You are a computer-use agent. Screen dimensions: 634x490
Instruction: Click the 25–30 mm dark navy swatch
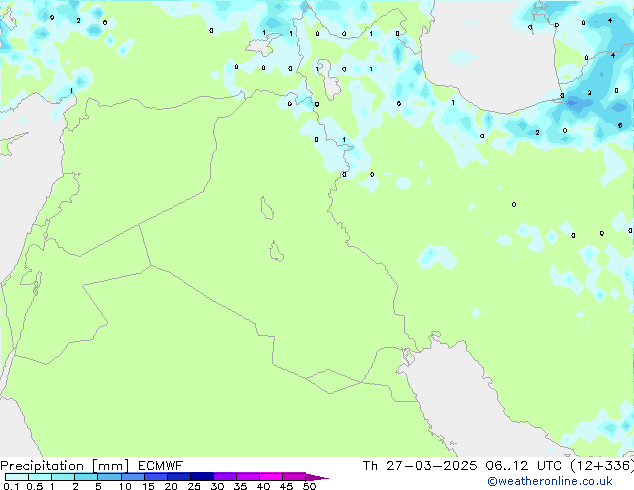pyautogui.click(x=202, y=477)
